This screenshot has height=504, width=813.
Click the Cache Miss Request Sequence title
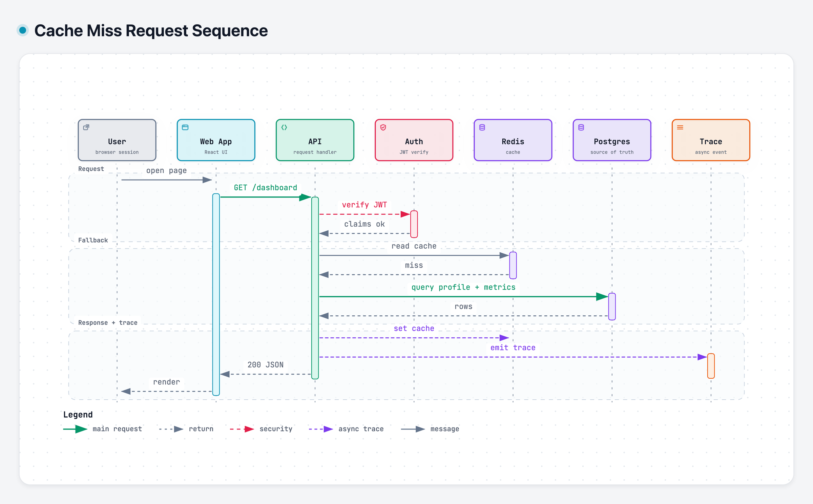click(x=151, y=30)
